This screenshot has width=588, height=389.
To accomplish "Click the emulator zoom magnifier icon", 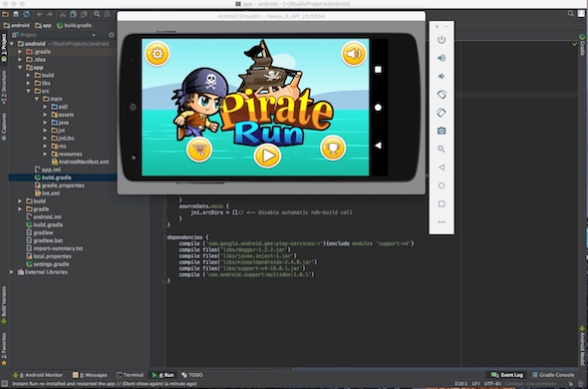I will 441,149.
